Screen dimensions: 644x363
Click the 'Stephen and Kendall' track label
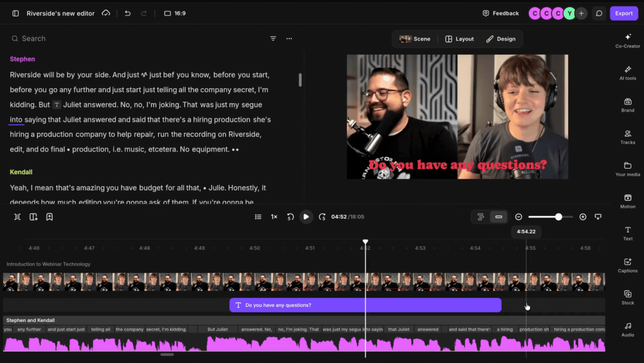(x=30, y=320)
